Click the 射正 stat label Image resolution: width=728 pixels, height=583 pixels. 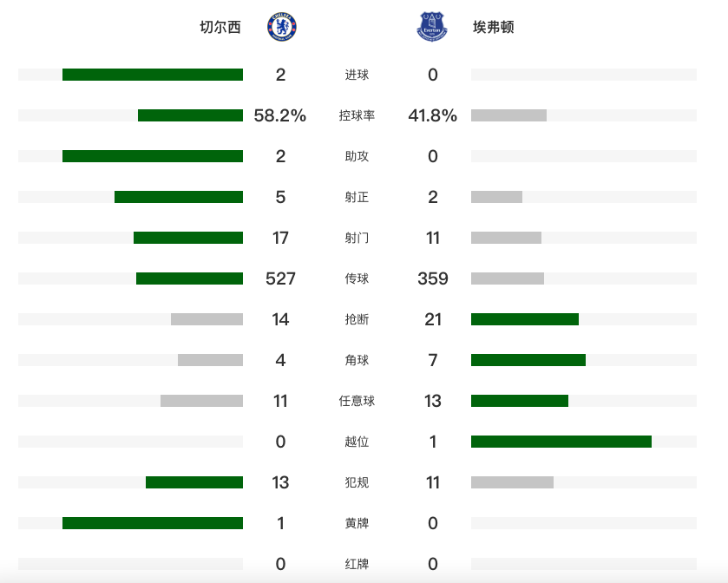tap(357, 198)
